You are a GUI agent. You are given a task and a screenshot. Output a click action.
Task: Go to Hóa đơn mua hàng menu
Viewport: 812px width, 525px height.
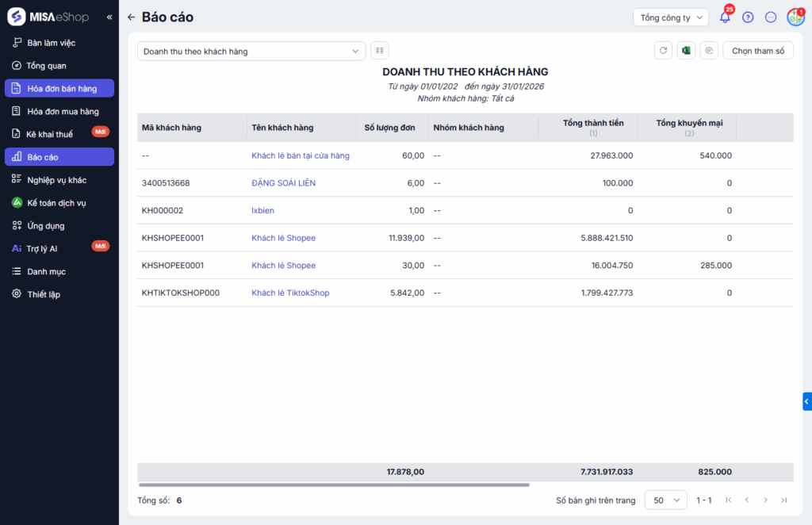(x=63, y=112)
